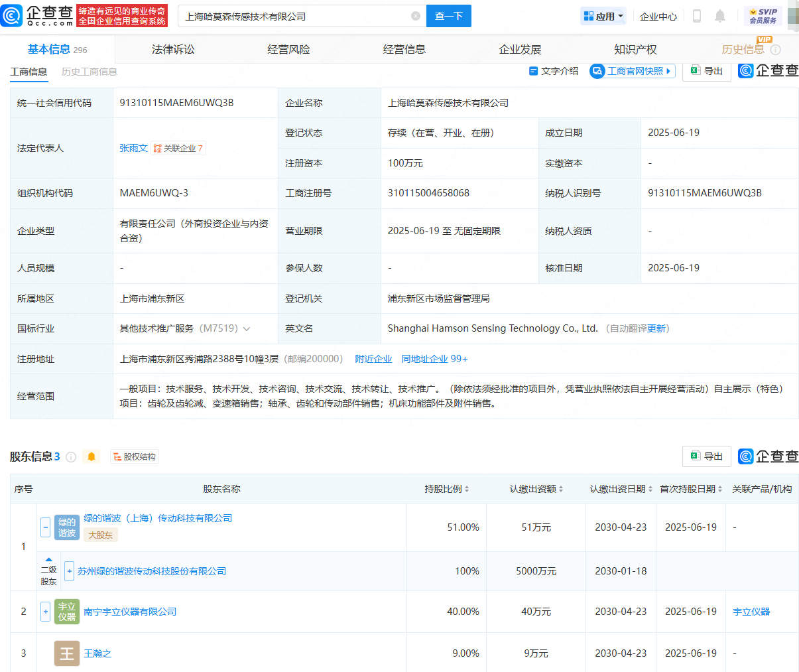Click registered capital value 100万元
This screenshot has height=672, width=799.
pos(405,163)
